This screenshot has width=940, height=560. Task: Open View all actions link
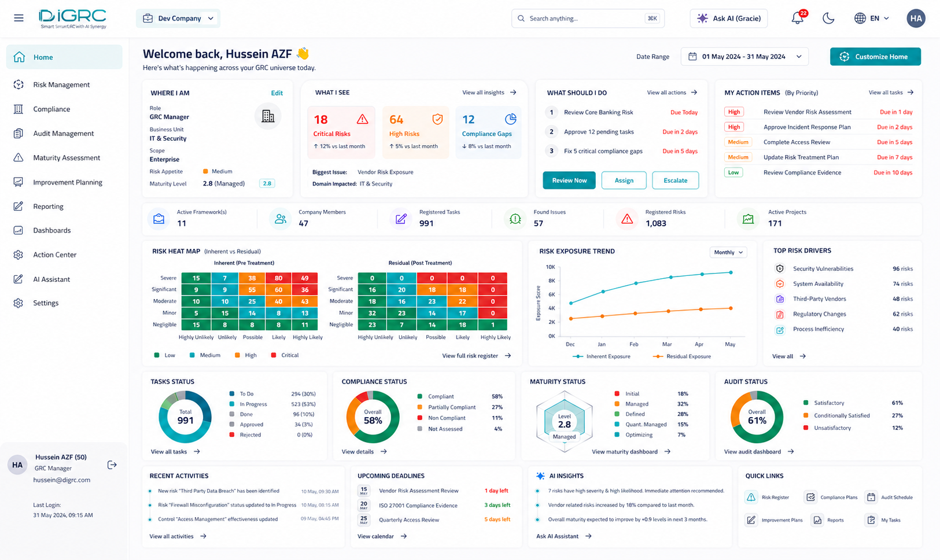click(x=672, y=93)
